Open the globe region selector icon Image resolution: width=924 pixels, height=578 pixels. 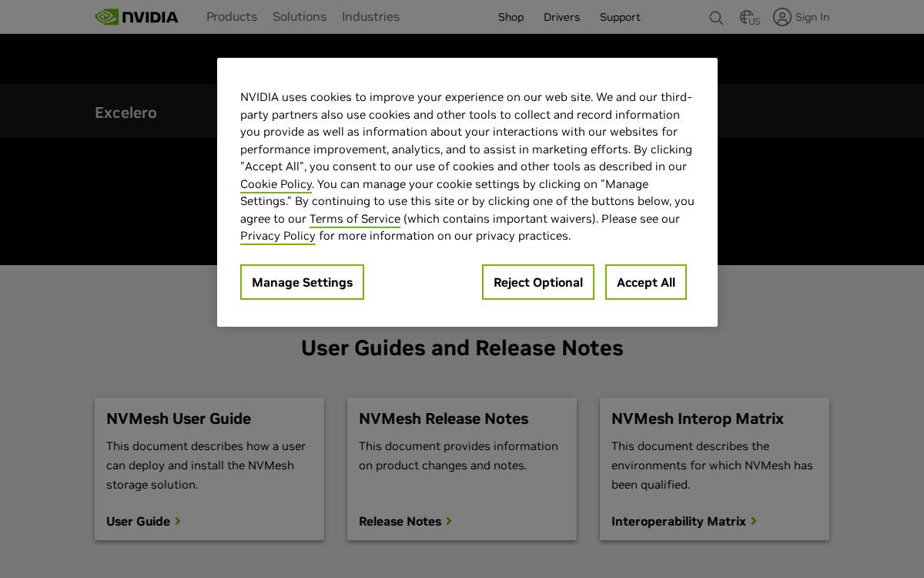coord(746,16)
